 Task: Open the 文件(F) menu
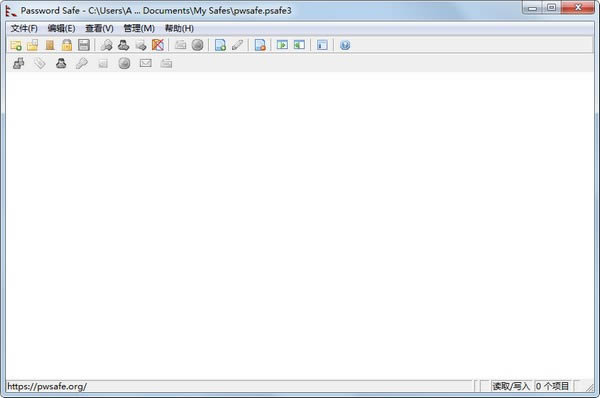tap(24, 28)
